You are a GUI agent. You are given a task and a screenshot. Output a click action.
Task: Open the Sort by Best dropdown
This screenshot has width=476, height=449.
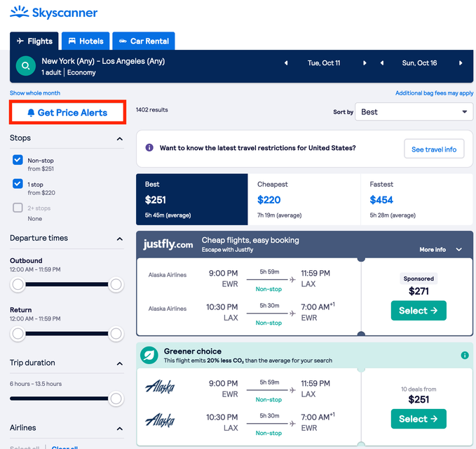pyautogui.click(x=414, y=112)
